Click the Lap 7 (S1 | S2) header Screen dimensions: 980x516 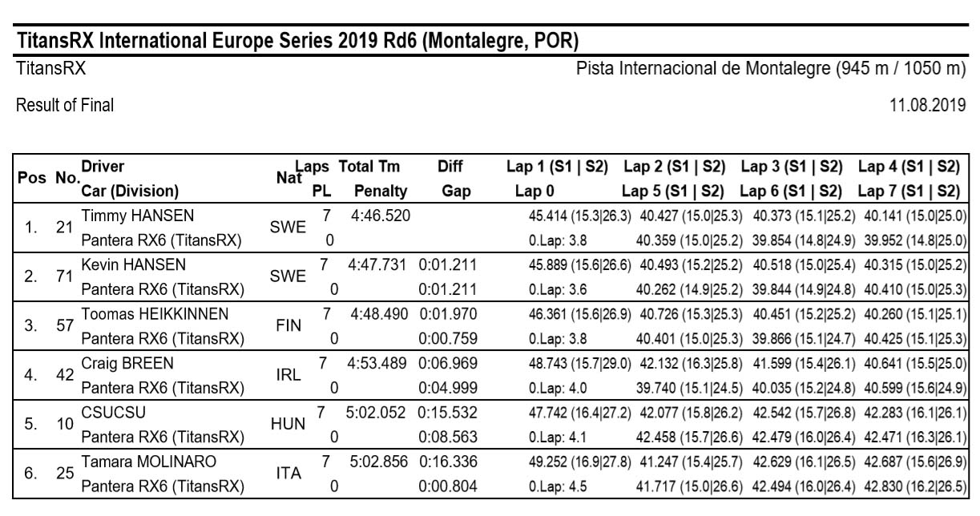click(x=909, y=191)
